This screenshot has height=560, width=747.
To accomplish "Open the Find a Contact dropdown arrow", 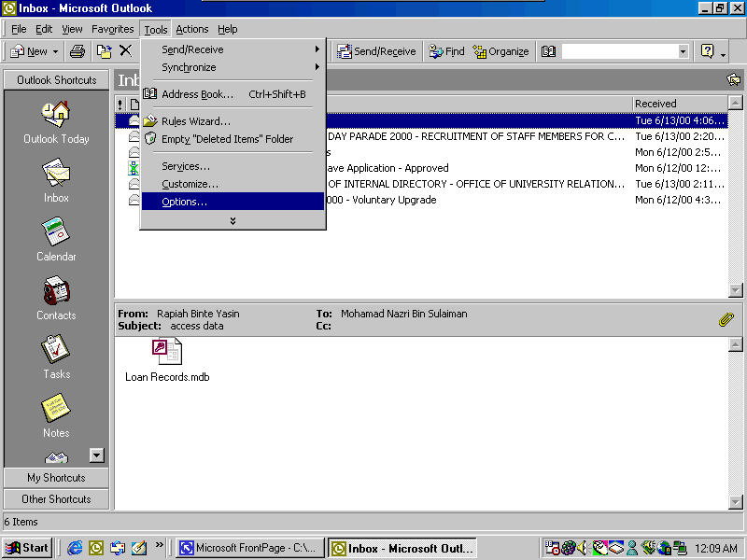I will [x=683, y=51].
